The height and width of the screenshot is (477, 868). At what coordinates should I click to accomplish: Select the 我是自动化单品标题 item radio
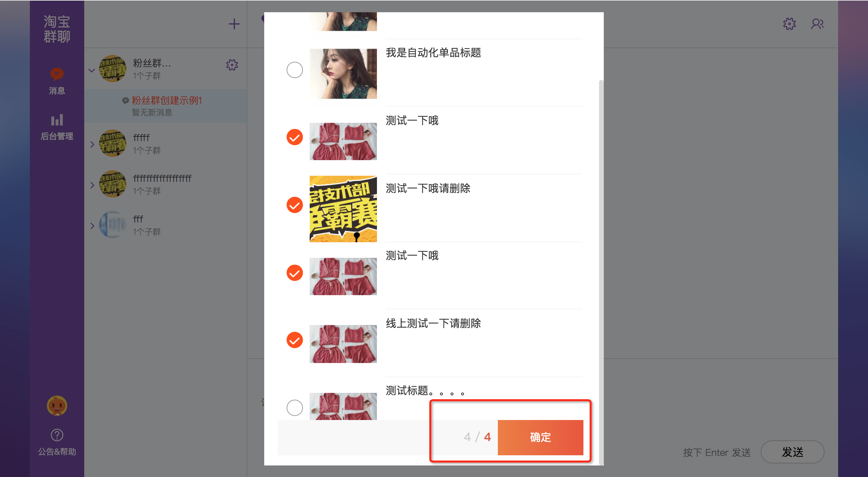click(x=294, y=70)
